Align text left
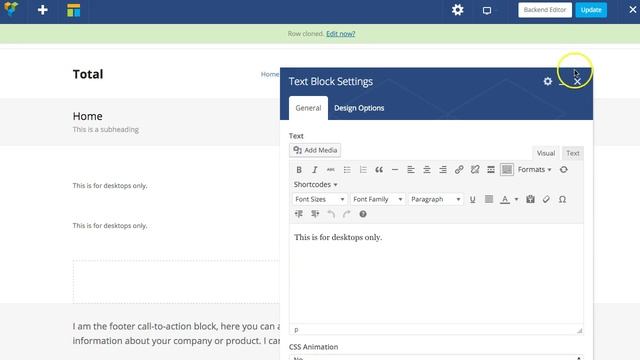 click(x=411, y=170)
